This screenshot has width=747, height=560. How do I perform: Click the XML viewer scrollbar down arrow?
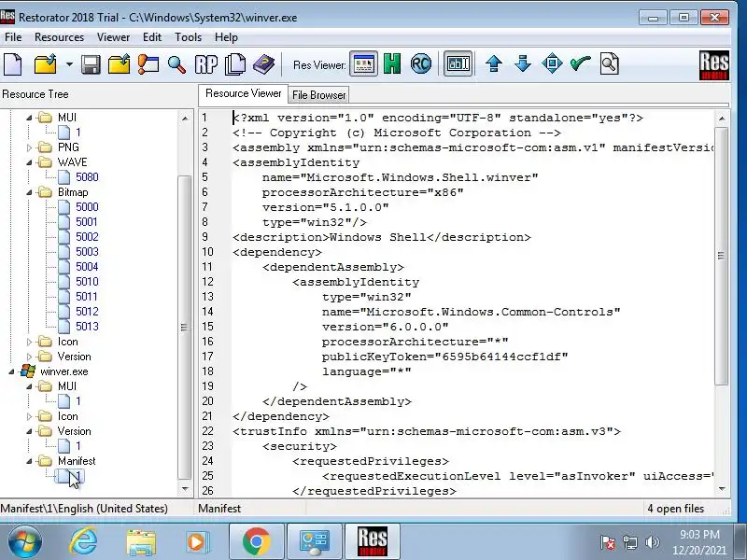coord(721,489)
